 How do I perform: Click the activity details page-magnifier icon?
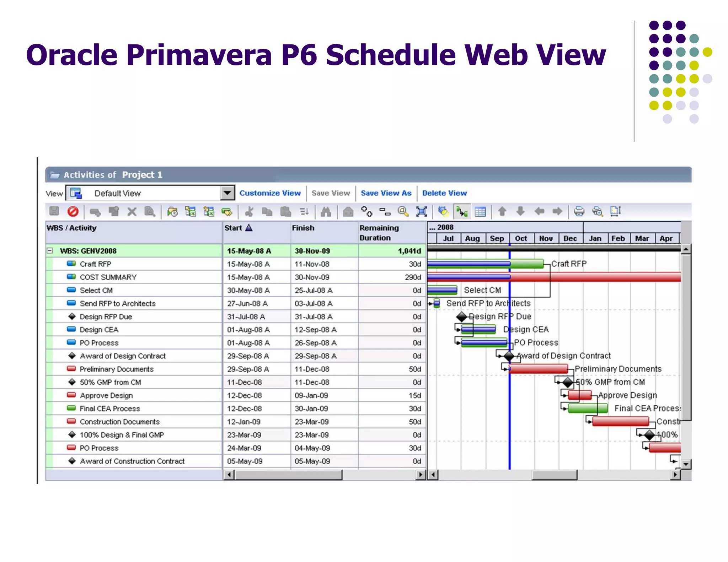[x=150, y=212]
